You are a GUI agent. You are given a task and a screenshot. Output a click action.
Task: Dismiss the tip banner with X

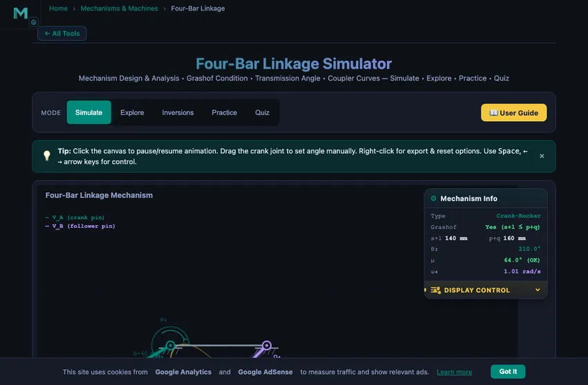coord(542,156)
